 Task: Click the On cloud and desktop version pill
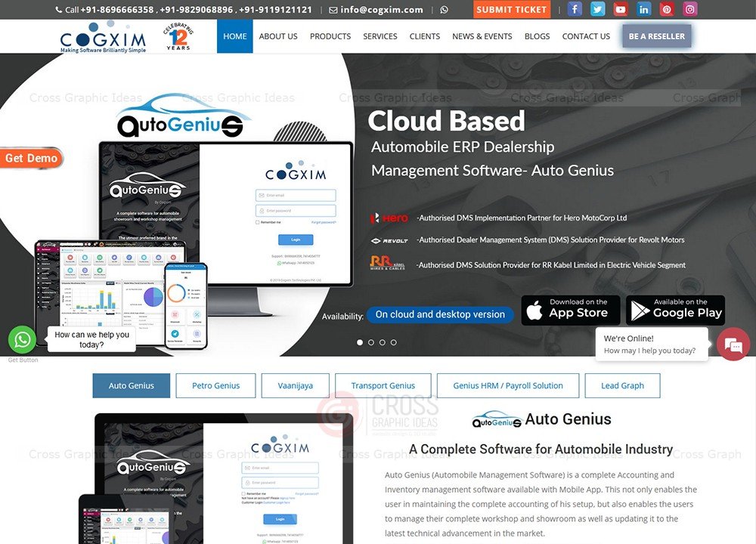click(x=440, y=314)
